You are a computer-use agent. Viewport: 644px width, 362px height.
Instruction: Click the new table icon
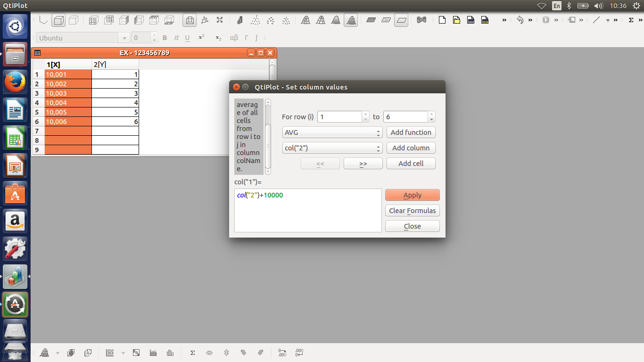click(471, 20)
